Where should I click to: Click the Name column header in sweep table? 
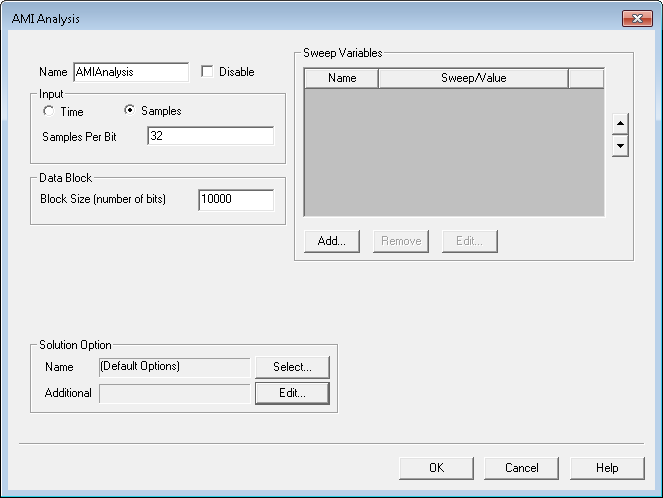342,78
